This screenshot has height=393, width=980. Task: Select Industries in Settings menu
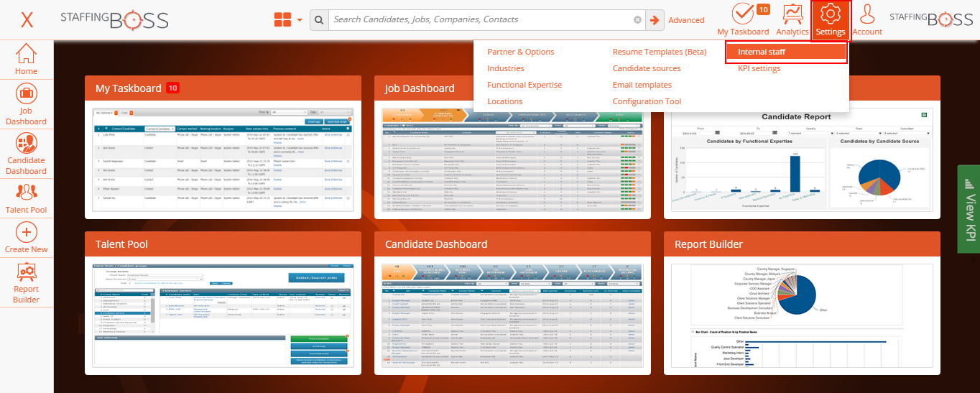pos(506,68)
